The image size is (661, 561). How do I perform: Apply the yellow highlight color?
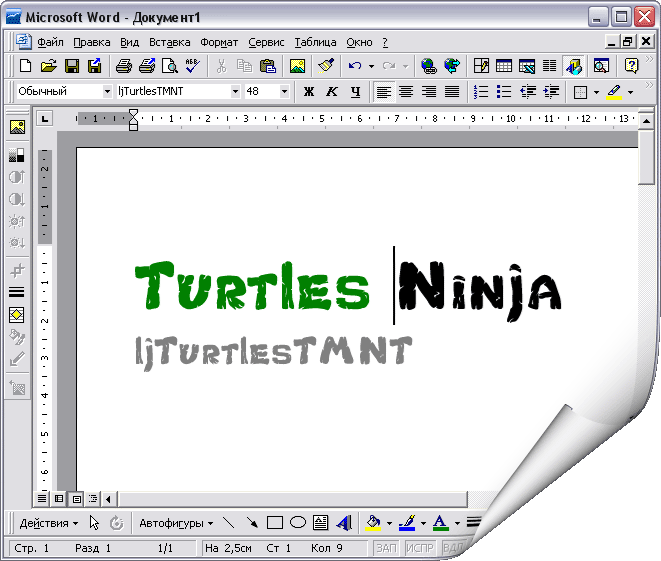[614, 91]
